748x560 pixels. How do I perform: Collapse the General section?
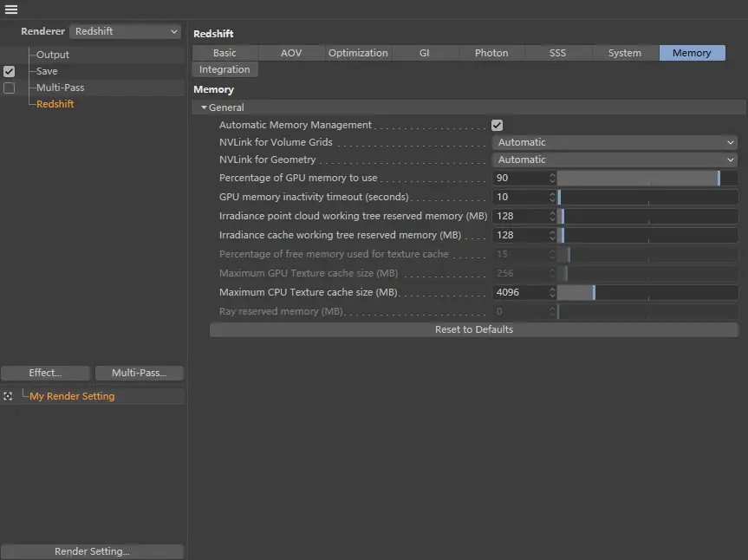[205, 107]
